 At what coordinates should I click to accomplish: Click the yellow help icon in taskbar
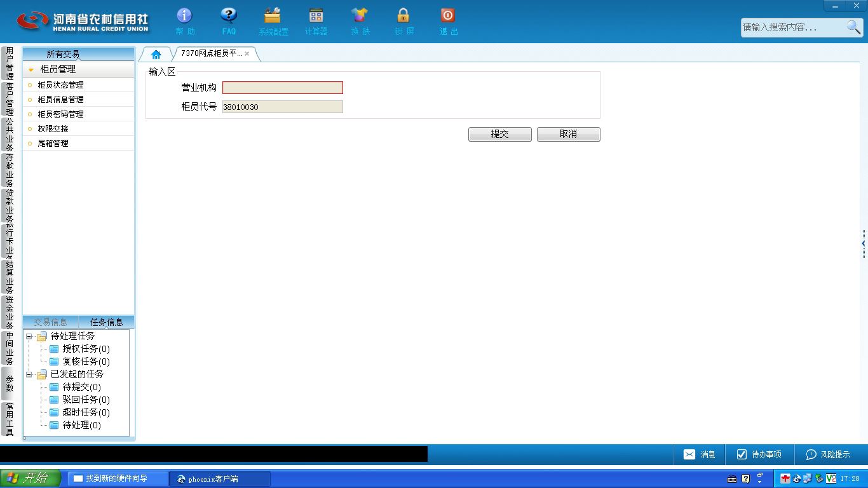[x=746, y=478]
